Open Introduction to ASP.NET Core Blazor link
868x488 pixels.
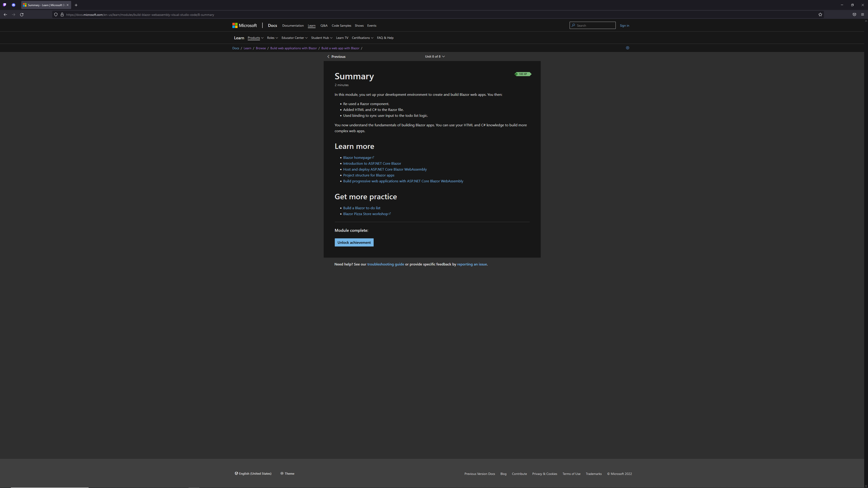pyautogui.click(x=372, y=164)
